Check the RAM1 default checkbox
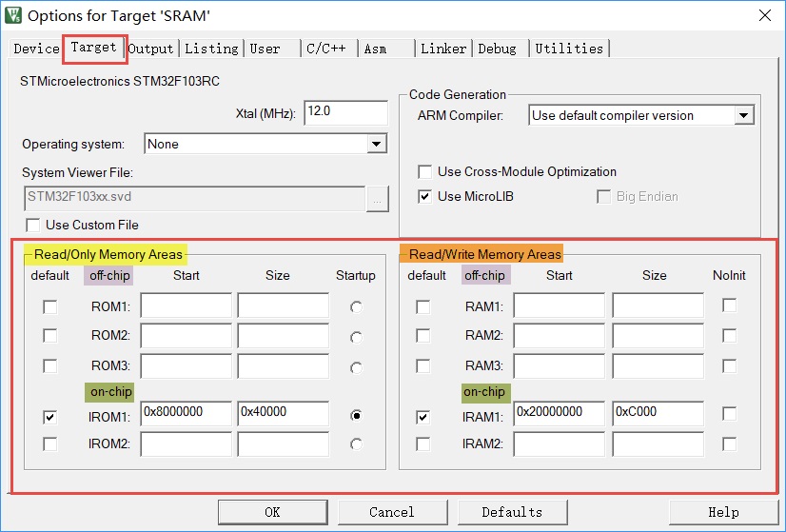This screenshot has height=532, width=786. (423, 306)
